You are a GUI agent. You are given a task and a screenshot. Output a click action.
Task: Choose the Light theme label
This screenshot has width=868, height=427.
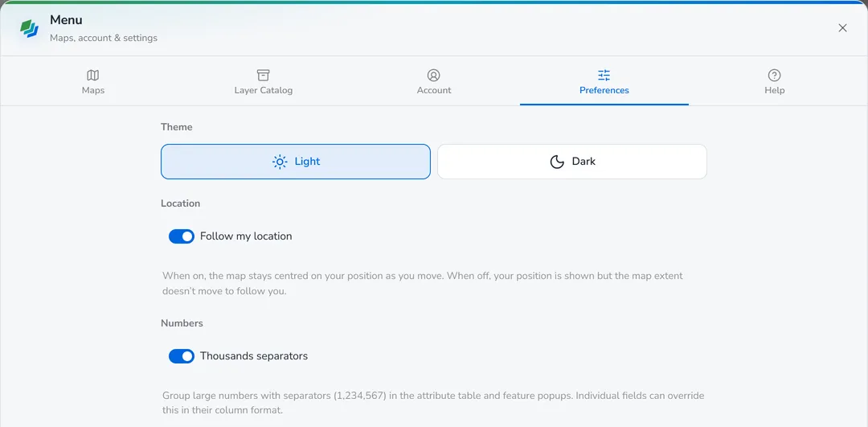coord(307,162)
